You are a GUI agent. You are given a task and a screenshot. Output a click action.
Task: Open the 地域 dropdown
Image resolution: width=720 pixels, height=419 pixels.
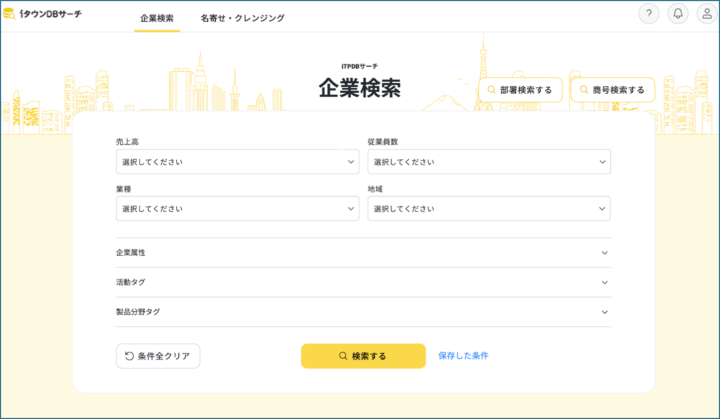click(x=488, y=208)
